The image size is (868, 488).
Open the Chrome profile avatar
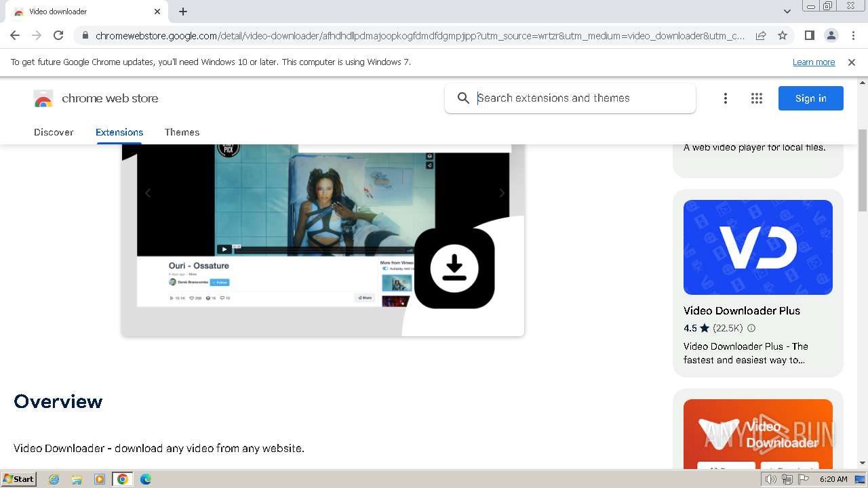(831, 35)
